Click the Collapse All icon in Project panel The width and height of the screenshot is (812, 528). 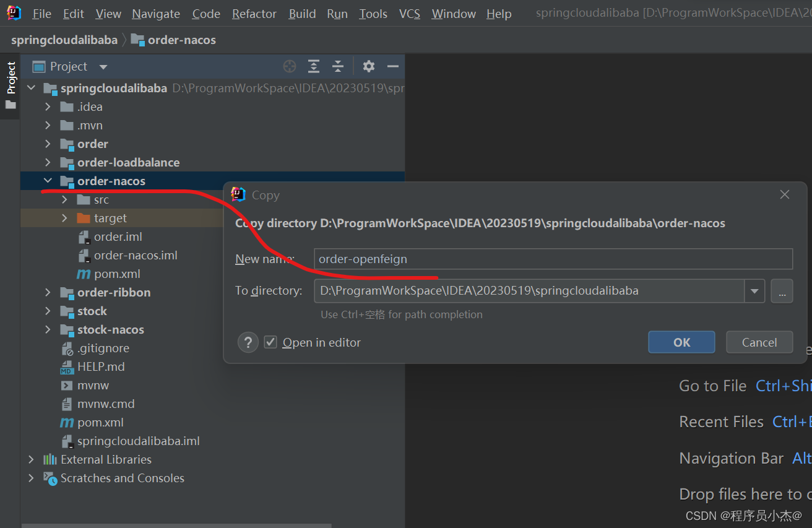pos(338,66)
